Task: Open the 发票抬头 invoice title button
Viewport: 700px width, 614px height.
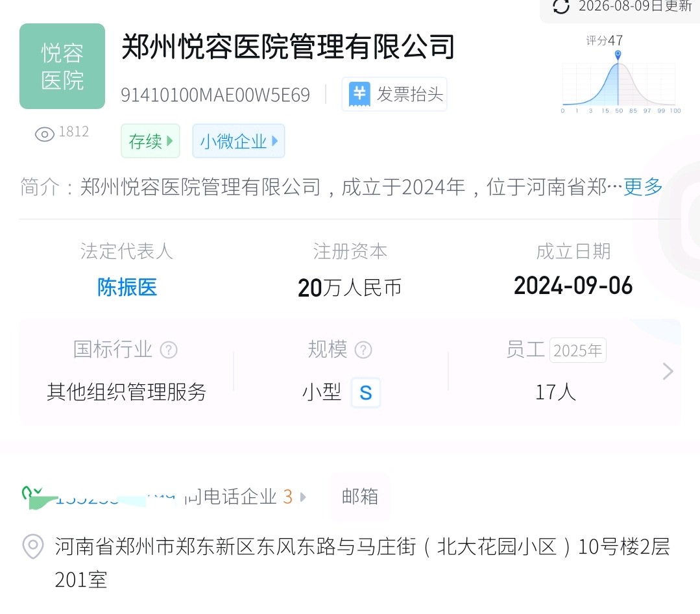Action: pos(394,94)
